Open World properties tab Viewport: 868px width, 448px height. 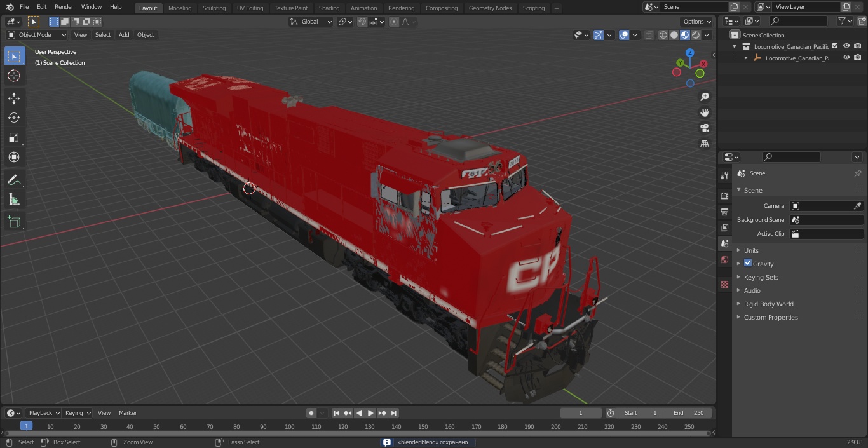(x=724, y=259)
